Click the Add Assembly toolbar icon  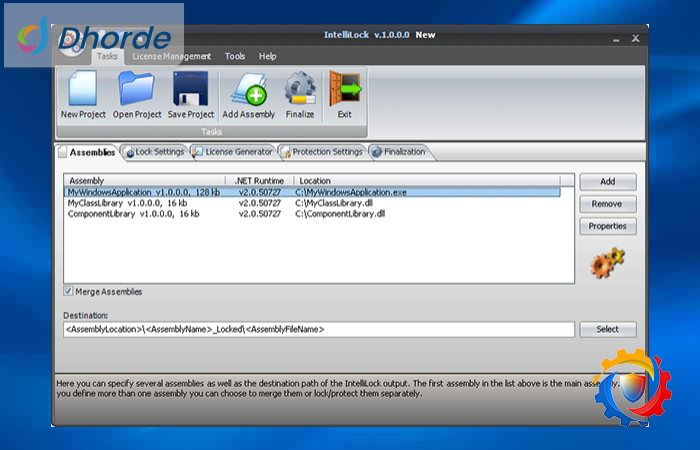[248, 90]
